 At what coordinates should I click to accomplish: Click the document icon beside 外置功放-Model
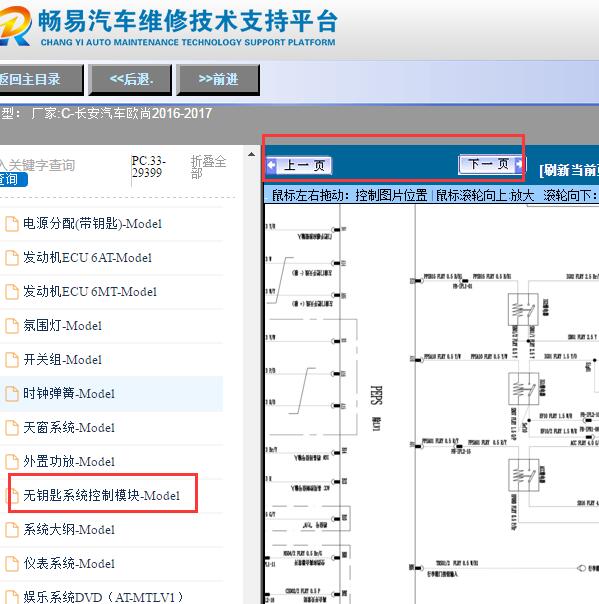point(12,461)
